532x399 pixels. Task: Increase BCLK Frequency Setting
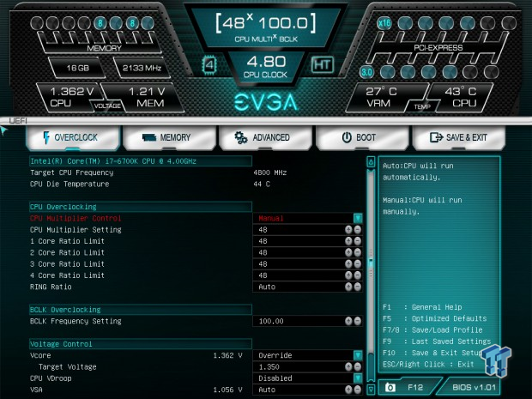click(348, 321)
